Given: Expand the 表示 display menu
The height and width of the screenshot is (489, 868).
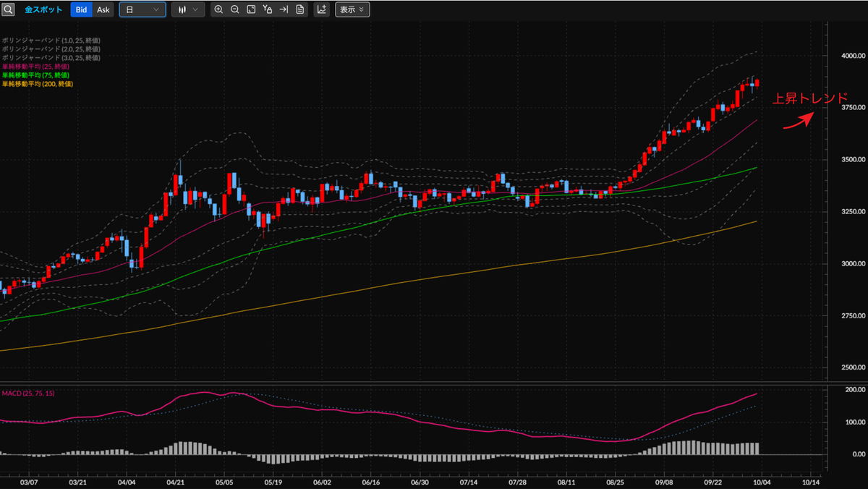Looking at the screenshot, I should point(352,9).
